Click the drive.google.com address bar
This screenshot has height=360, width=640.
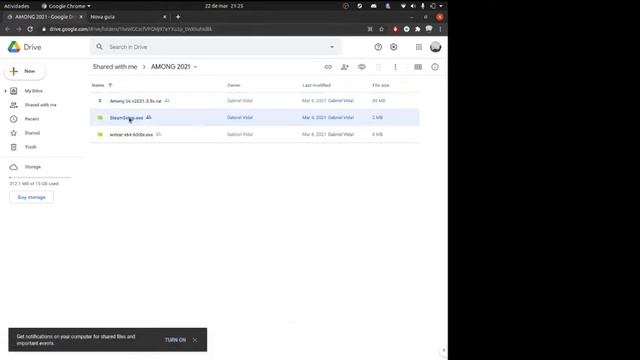tap(202, 29)
